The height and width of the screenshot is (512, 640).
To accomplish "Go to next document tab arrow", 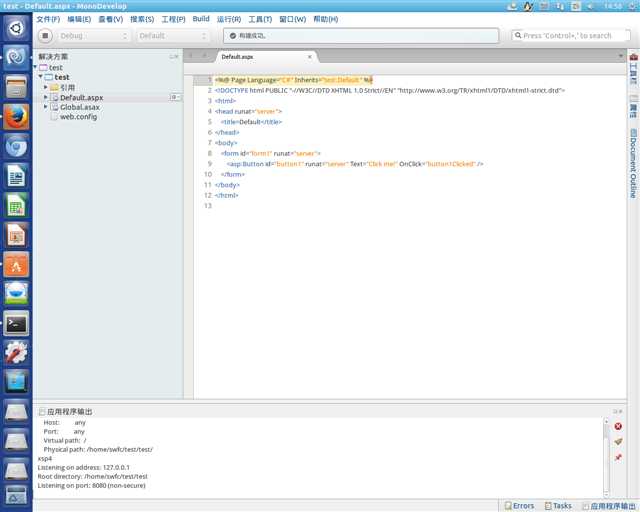I will coord(205,56).
